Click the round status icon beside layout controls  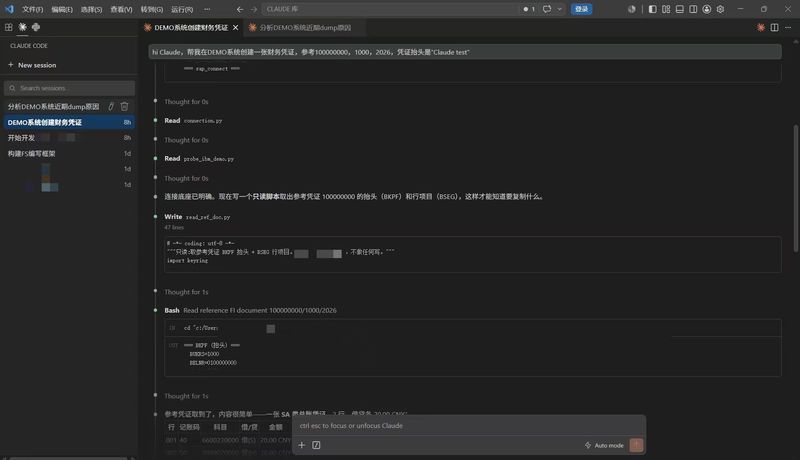pyautogui.click(x=632, y=9)
